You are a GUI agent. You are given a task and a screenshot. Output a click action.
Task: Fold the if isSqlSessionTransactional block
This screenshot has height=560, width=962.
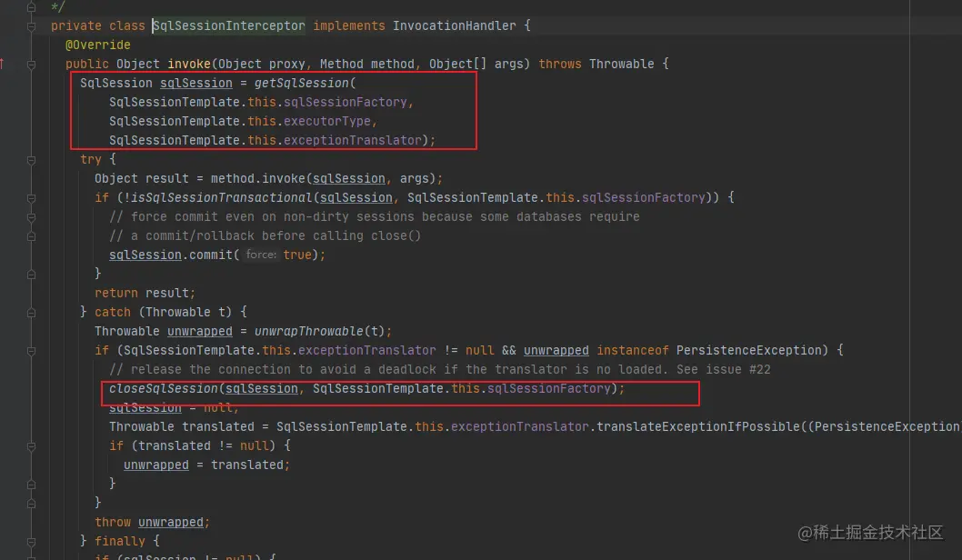point(31,198)
